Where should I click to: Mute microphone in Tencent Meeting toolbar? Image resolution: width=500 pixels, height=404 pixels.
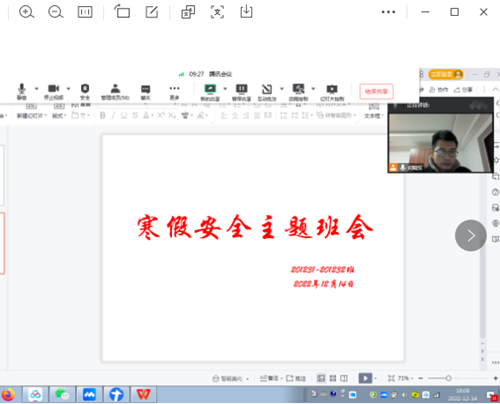[22, 91]
